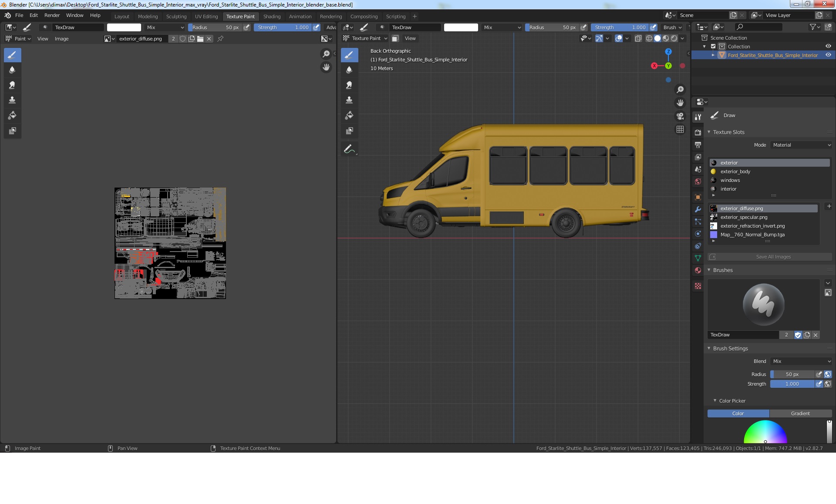Open the Render menu
This screenshot has width=836, height=504.
[x=52, y=15]
